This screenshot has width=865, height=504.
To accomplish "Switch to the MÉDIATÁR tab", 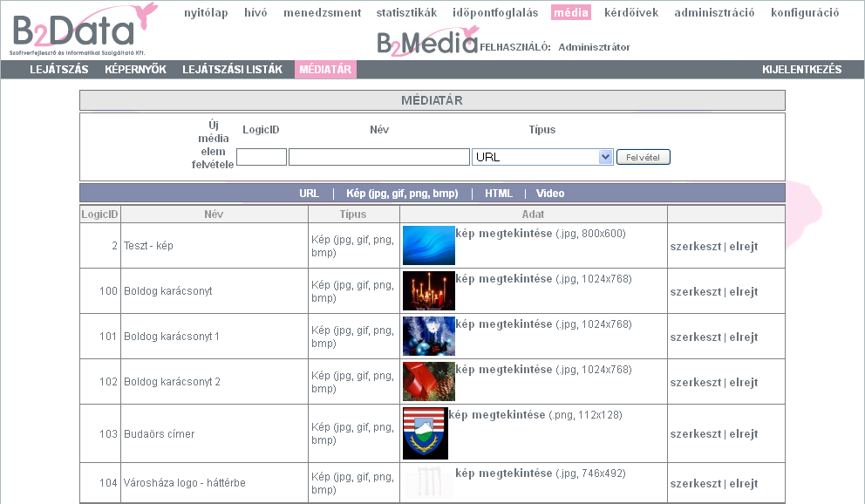I will (324, 69).
